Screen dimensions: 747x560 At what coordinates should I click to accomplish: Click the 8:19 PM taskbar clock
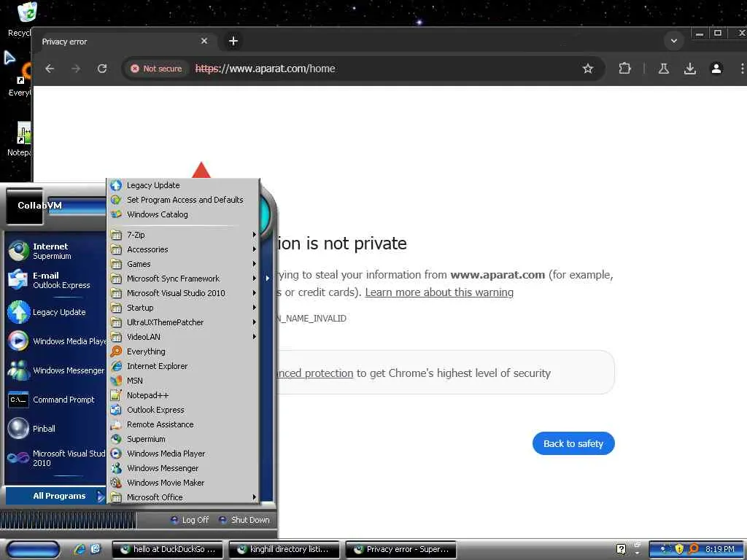[x=720, y=549]
